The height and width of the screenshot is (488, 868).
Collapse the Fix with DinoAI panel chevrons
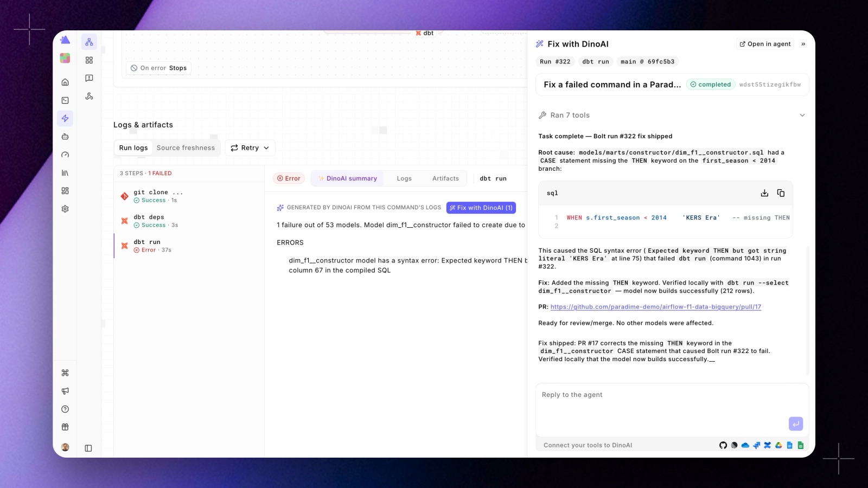pyautogui.click(x=803, y=44)
